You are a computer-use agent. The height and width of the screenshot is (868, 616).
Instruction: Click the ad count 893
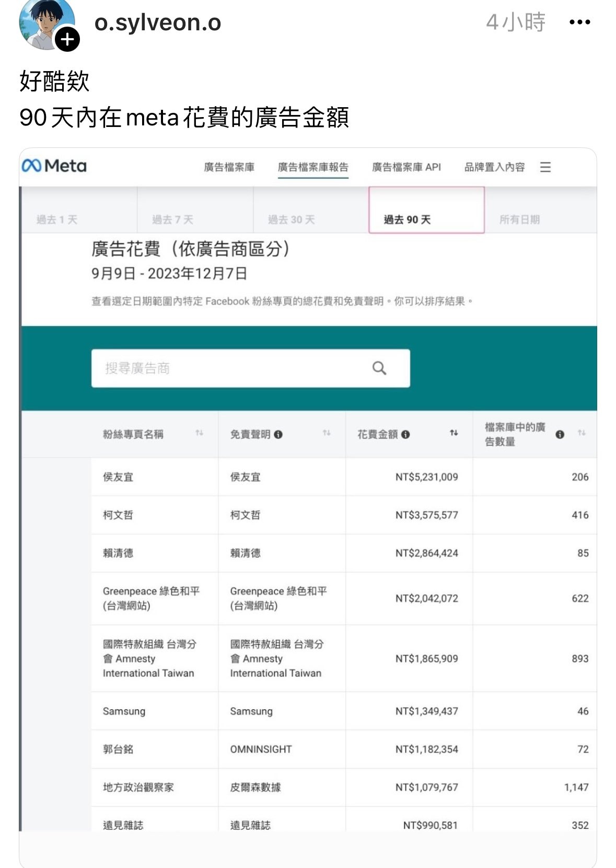coord(580,658)
